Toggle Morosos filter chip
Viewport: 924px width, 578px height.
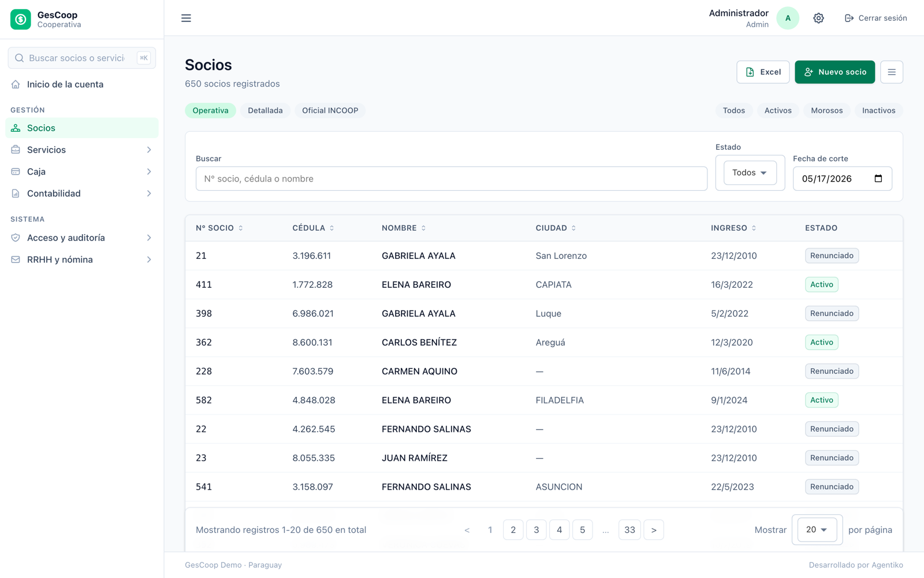pos(826,110)
